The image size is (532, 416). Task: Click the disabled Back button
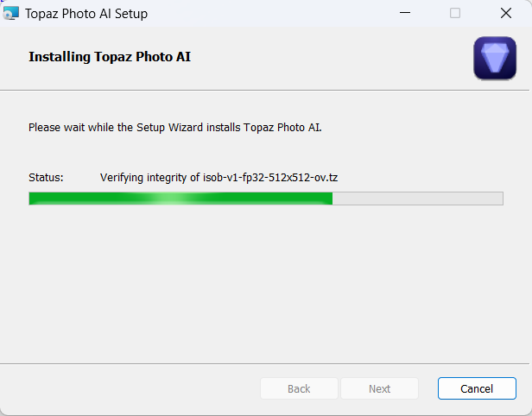(299, 388)
